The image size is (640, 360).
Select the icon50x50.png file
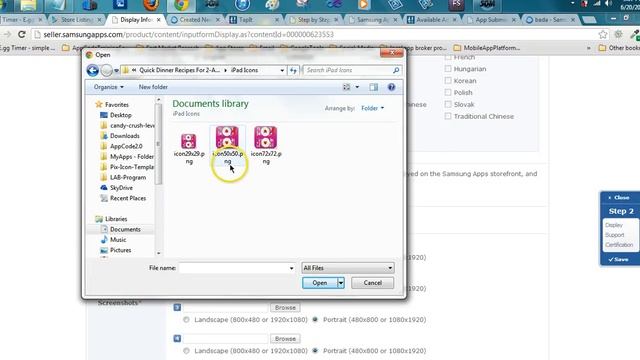(227, 145)
